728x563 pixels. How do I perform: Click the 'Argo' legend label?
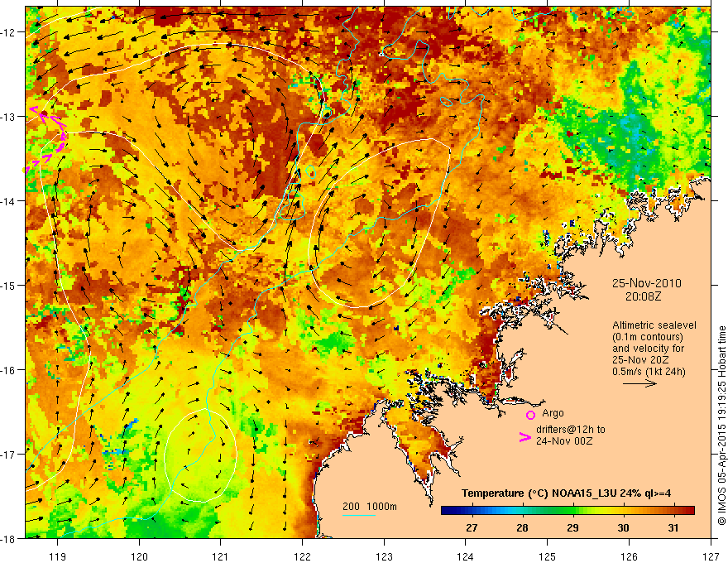click(553, 413)
